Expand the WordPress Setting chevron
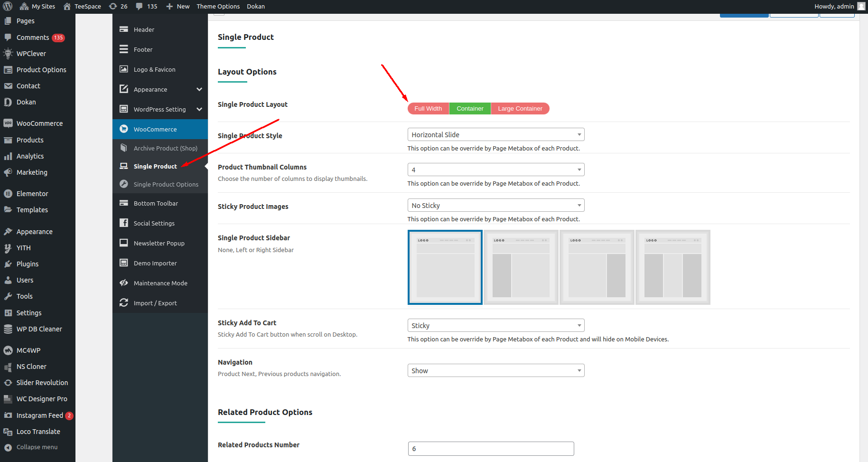The width and height of the screenshot is (868, 462). [x=199, y=109]
